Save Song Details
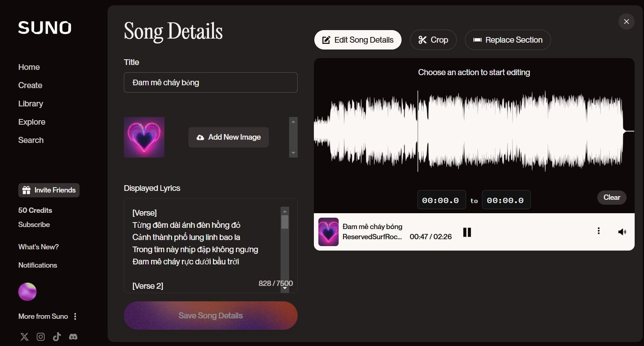 [211, 316]
